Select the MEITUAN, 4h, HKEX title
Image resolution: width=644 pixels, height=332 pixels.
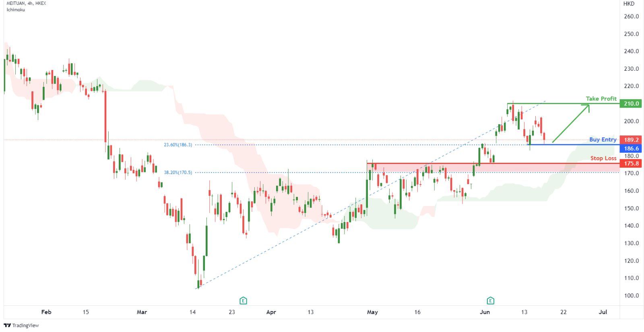coord(26,3)
